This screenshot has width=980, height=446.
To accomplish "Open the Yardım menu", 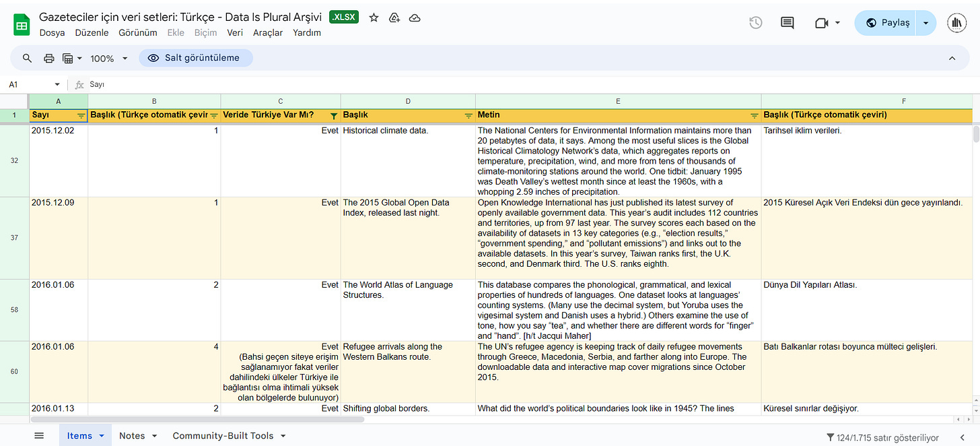I will click(x=307, y=32).
